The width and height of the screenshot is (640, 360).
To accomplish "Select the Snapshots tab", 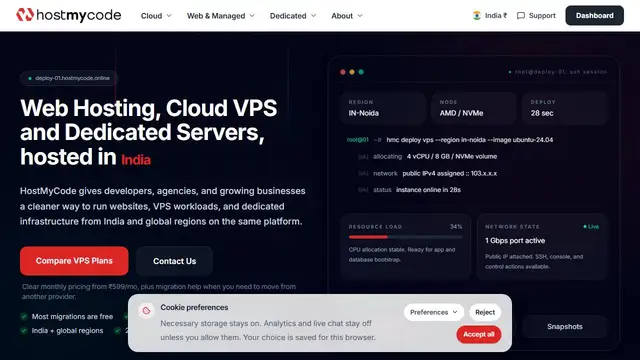I will pyautogui.click(x=564, y=326).
